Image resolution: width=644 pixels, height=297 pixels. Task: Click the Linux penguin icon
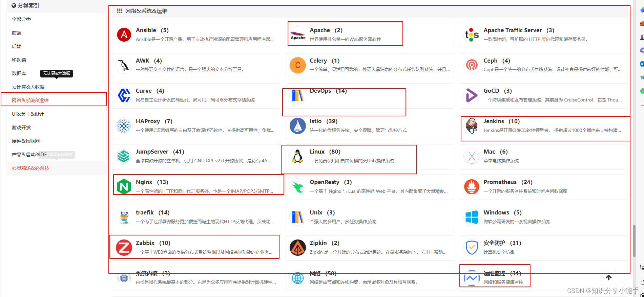[x=298, y=156]
